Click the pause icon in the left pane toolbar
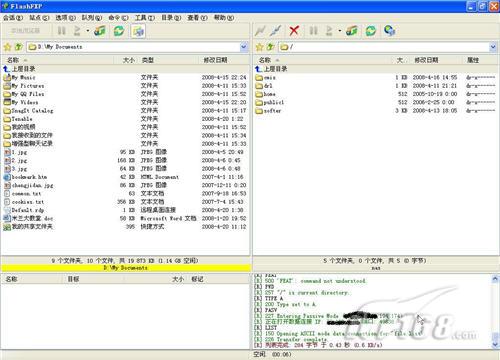Image resolution: width=500 pixels, height=360 pixels. click(x=61, y=31)
